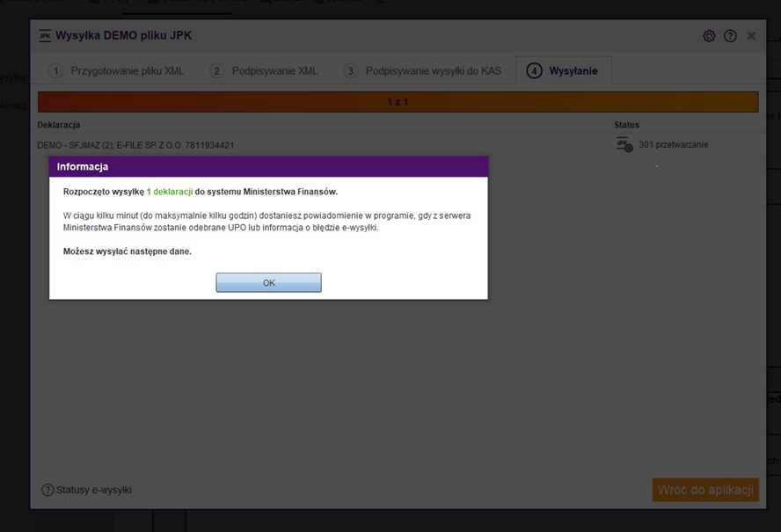Click the Informacja dialog title bar
This screenshot has height=532, width=781.
(x=268, y=166)
